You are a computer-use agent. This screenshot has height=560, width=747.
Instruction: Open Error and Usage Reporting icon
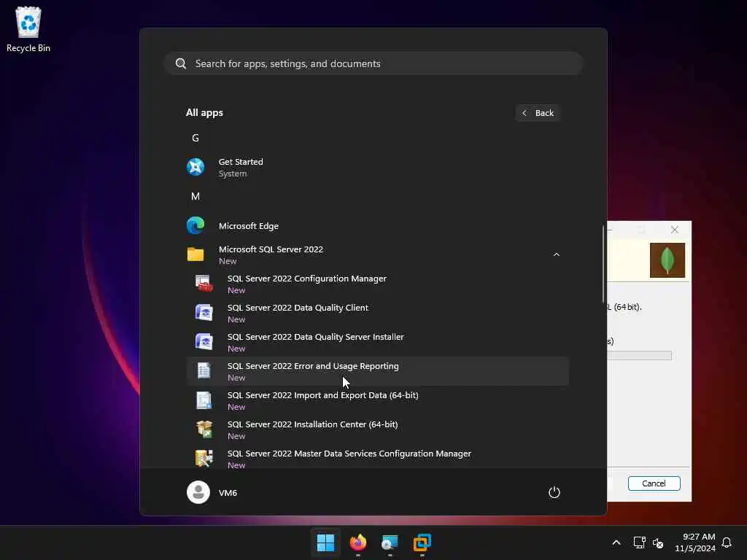[x=204, y=371]
